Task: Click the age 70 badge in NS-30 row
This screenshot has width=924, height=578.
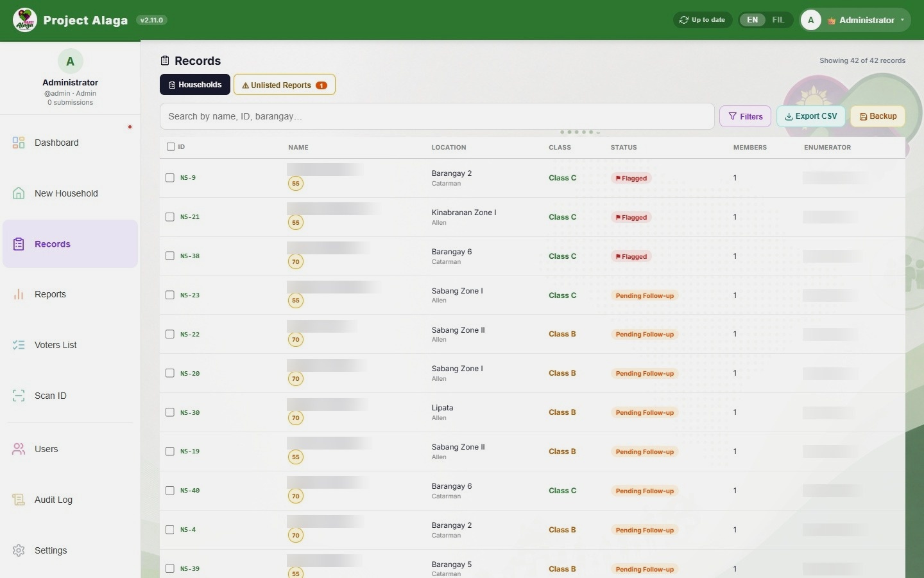Action: (295, 418)
